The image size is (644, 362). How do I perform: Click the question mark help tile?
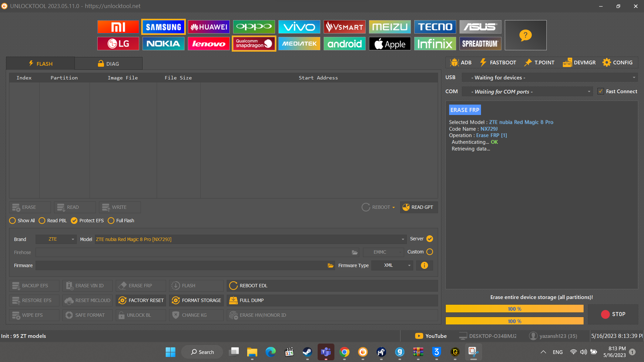526,35
